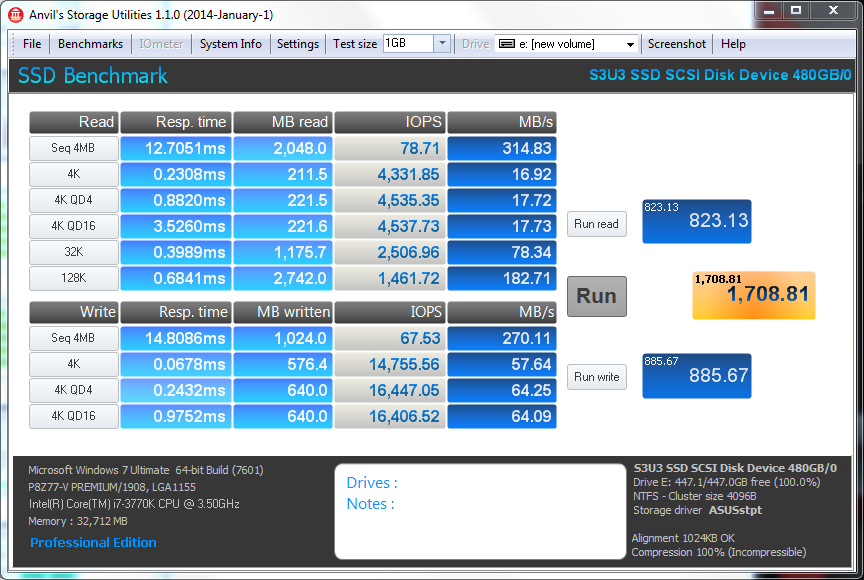This screenshot has height=580, width=864.
Task: Open the System Info menu
Action: pyautogui.click(x=230, y=44)
